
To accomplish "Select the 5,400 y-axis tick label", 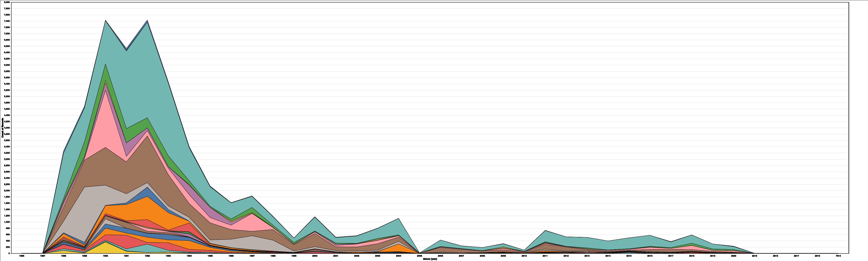I will pos(7,84).
